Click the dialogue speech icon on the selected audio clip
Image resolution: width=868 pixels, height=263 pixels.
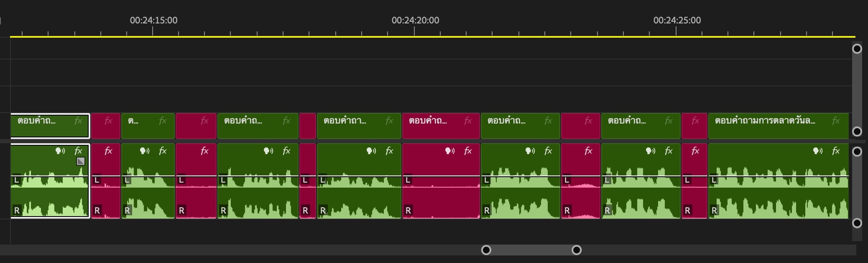(x=60, y=151)
